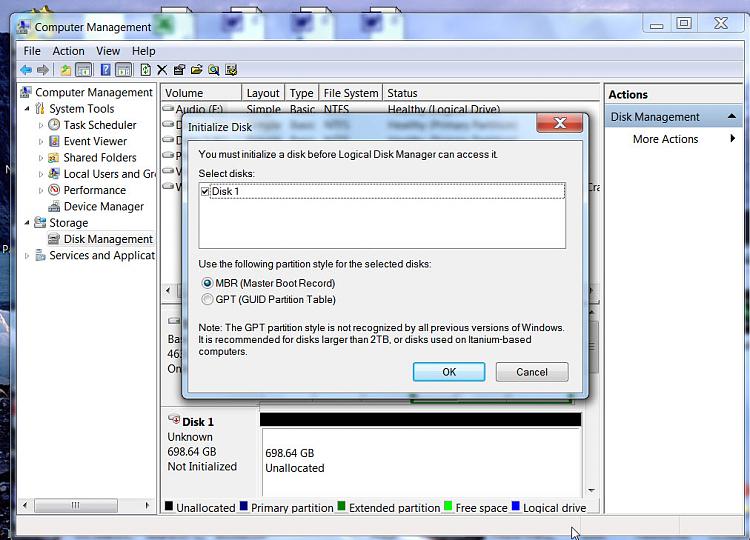Screen dimensions: 750x540
Task: Click OK in Initialize Disk dialog
Action: (x=449, y=372)
